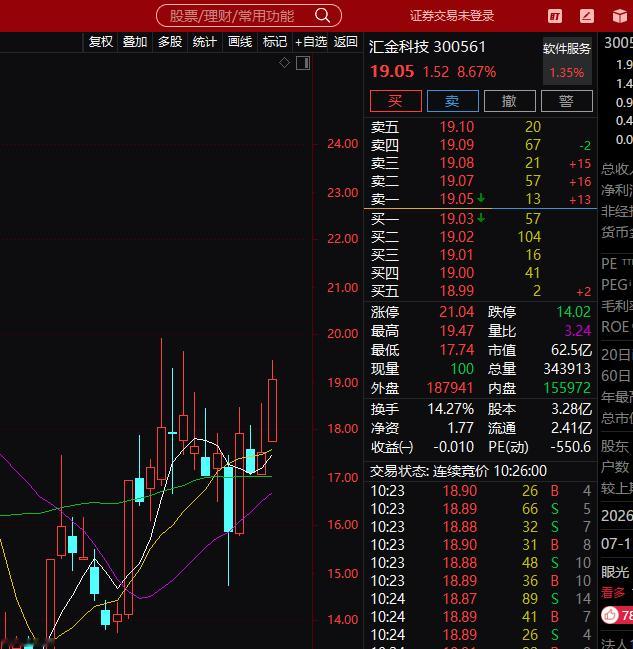Select 10:24 trade at 18.89 volume 41
This screenshot has height=649, width=633.
481,617
